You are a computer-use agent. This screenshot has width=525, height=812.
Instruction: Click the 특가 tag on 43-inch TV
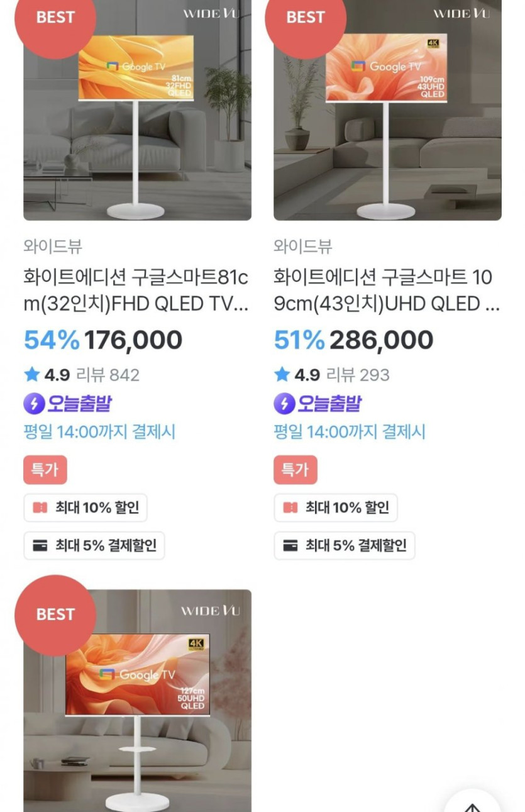tap(296, 470)
